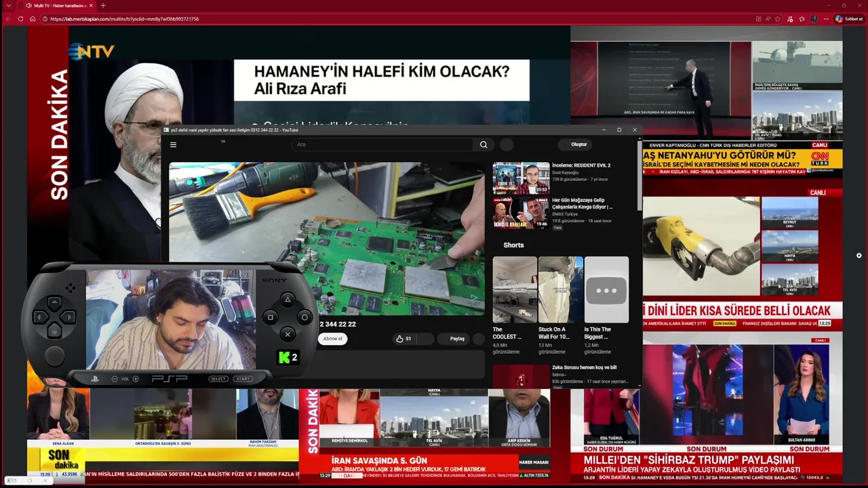The width and height of the screenshot is (868, 488).
Task: Select the Sihirbaz Trump stream tile
Action: [x=707, y=409]
